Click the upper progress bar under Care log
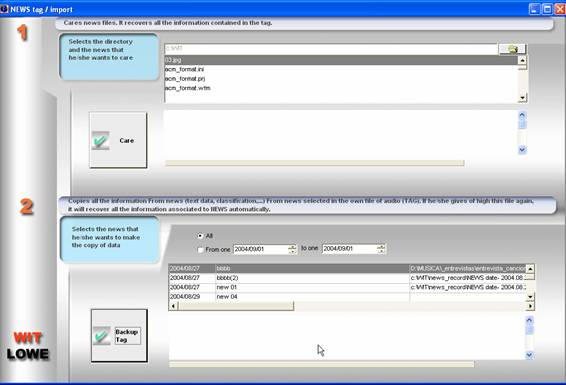 [314, 163]
